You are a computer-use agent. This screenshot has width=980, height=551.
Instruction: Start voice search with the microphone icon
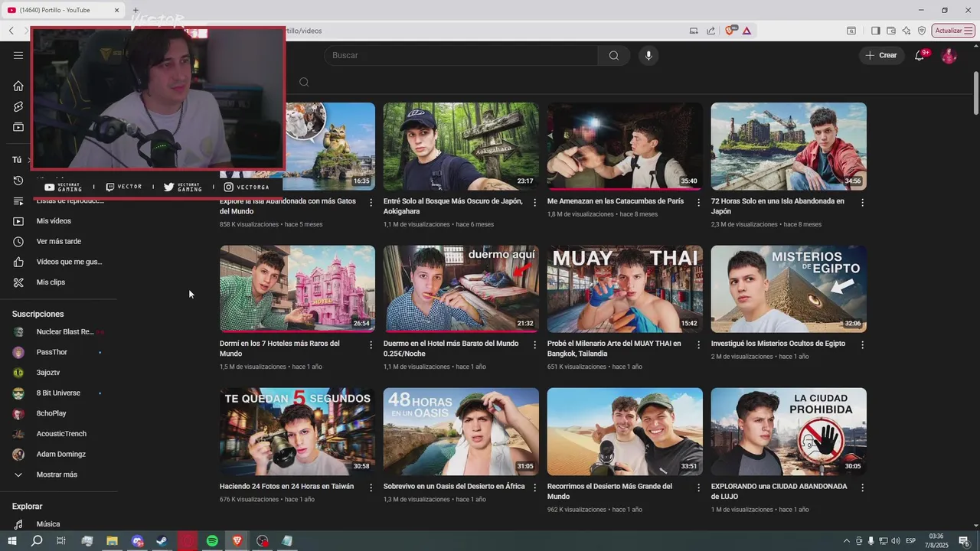click(x=648, y=55)
